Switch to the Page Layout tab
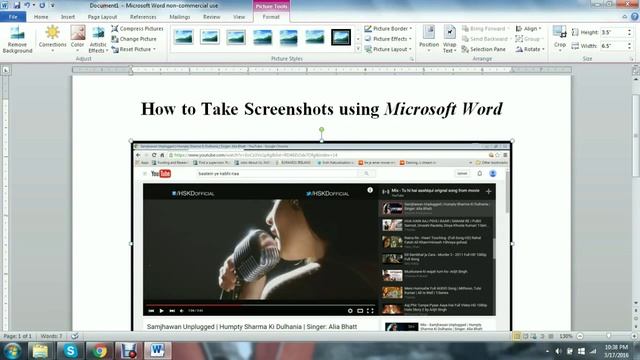This screenshot has height=360, width=640. (102, 17)
